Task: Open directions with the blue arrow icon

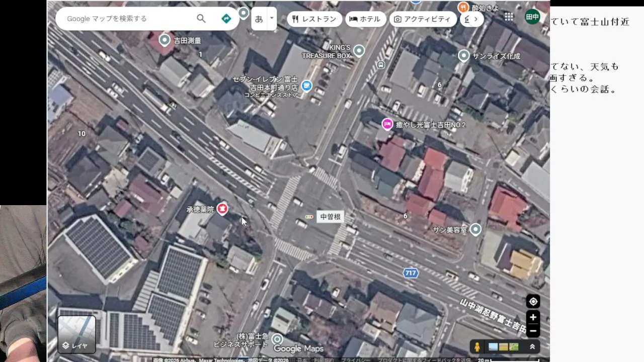Action: click(226, 19)
